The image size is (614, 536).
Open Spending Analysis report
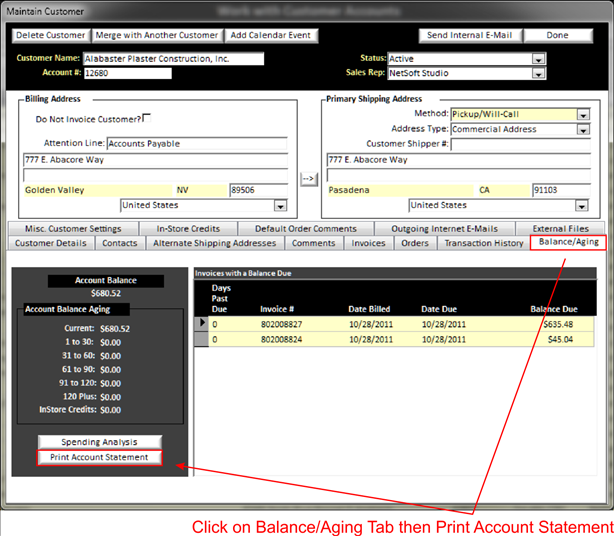pos(99,442)
